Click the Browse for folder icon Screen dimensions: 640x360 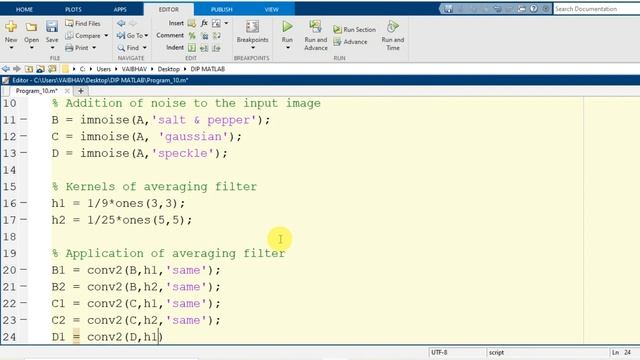click(x=40, y=69)
